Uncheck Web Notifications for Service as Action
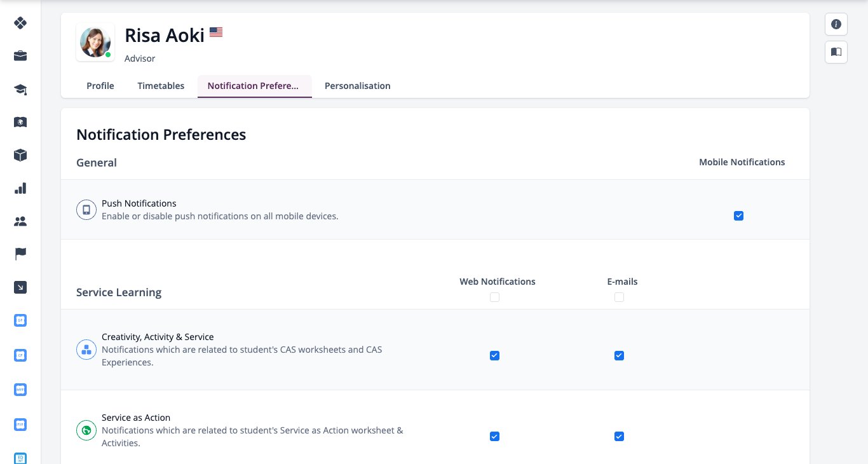 coord(495,437)
